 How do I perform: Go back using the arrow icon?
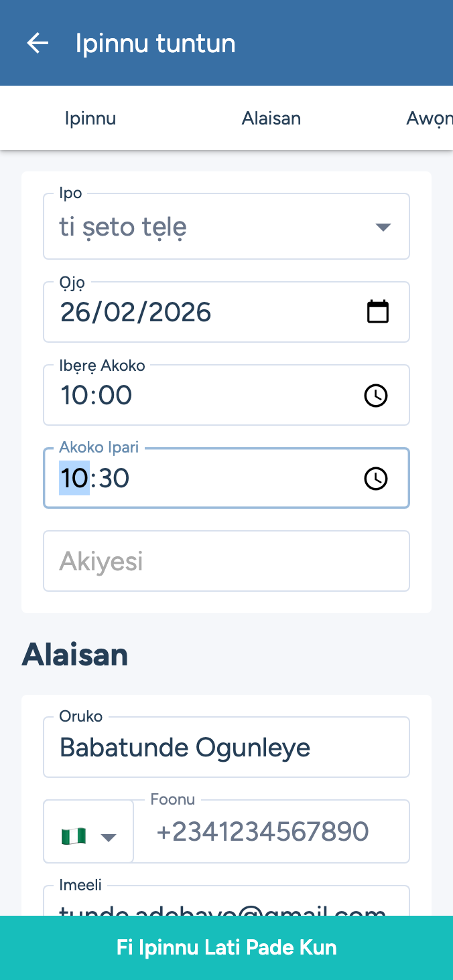point(38,44)
